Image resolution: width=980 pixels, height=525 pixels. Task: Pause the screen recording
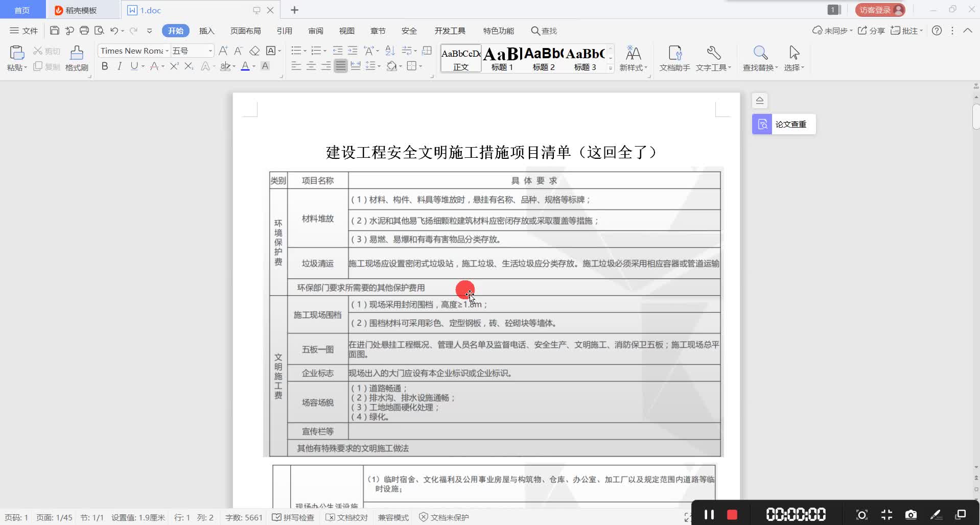click(x=709, y=514)
